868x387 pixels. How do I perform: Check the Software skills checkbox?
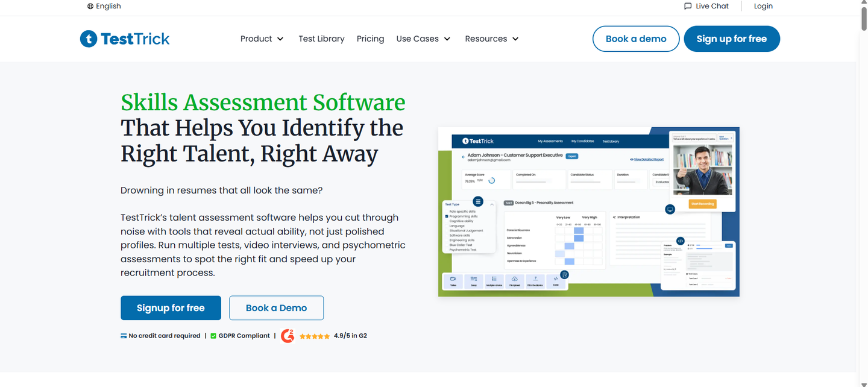click(447, 236)
